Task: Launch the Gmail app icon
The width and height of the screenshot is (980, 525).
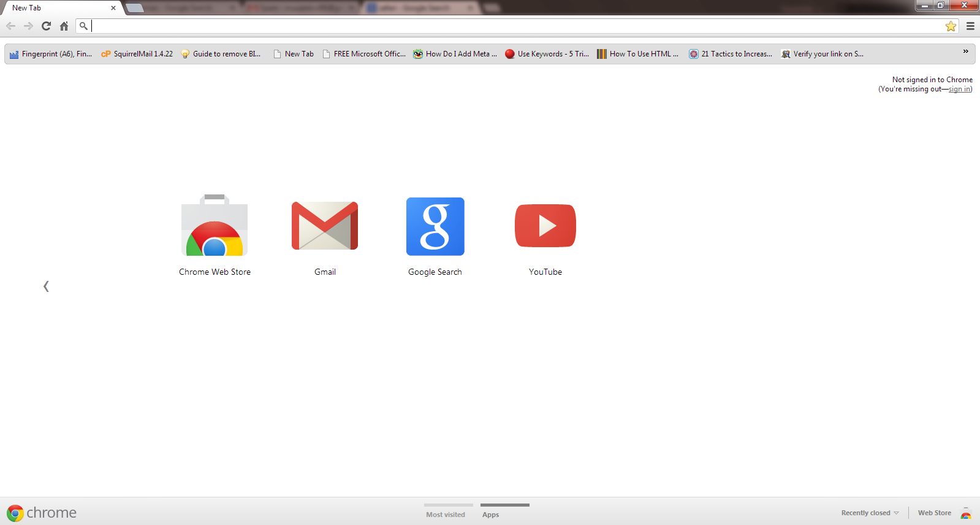Action: (325, 226)
